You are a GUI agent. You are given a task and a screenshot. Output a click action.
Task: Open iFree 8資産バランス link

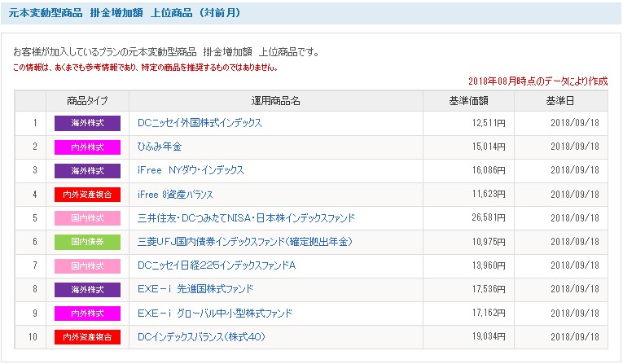coord(175,195)
